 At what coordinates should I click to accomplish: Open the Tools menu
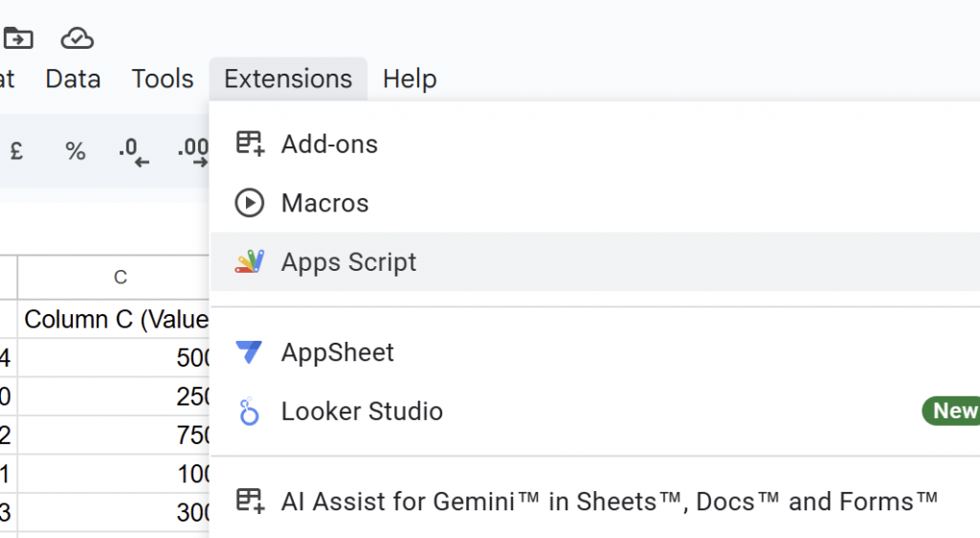[163, 78]
